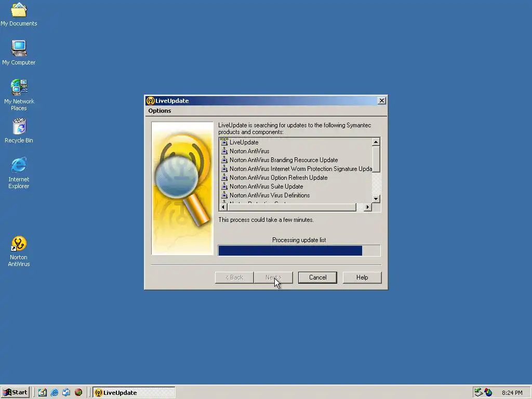Select Norton AntiVirus Suite Update
Image resolution: width=532 pixels, height=399 pixels.
tap(267, 187)
